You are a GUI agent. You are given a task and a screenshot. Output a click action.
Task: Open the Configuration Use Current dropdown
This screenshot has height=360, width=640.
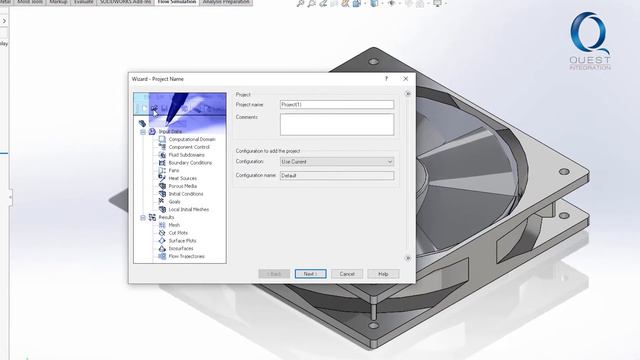[337, 162]
